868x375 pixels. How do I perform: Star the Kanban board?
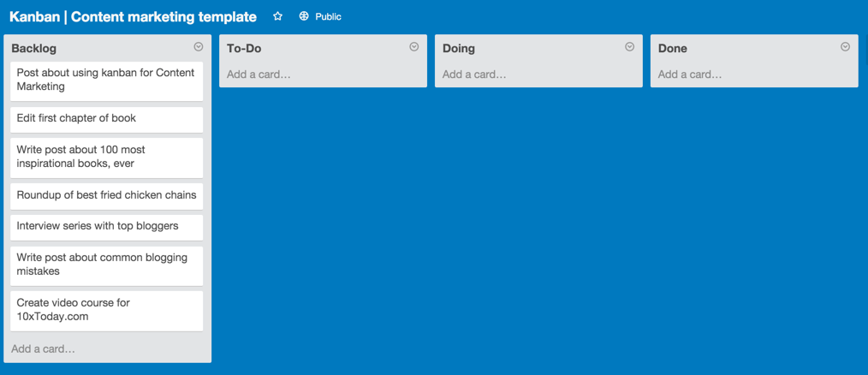click(x=278, y=16)
